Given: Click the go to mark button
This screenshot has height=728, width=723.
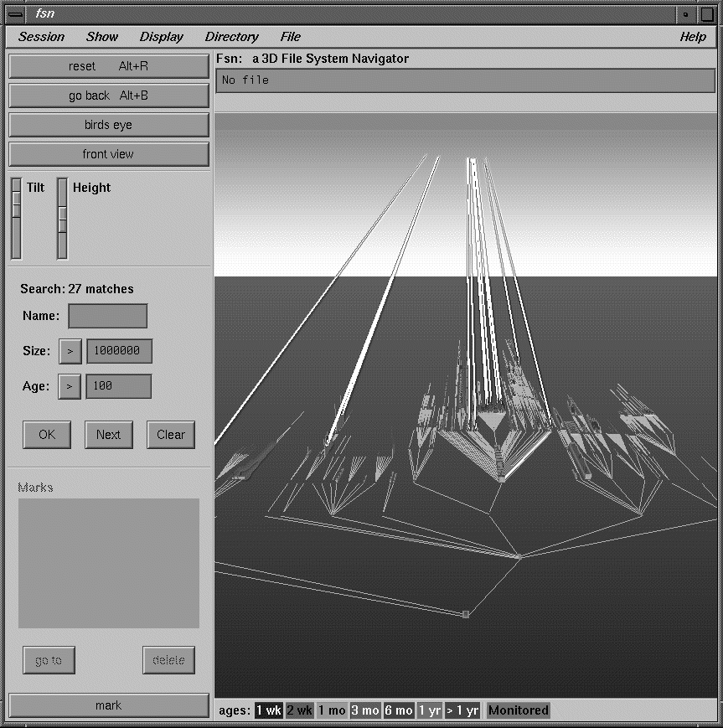Looking at the screenshot, I should 49,660.
